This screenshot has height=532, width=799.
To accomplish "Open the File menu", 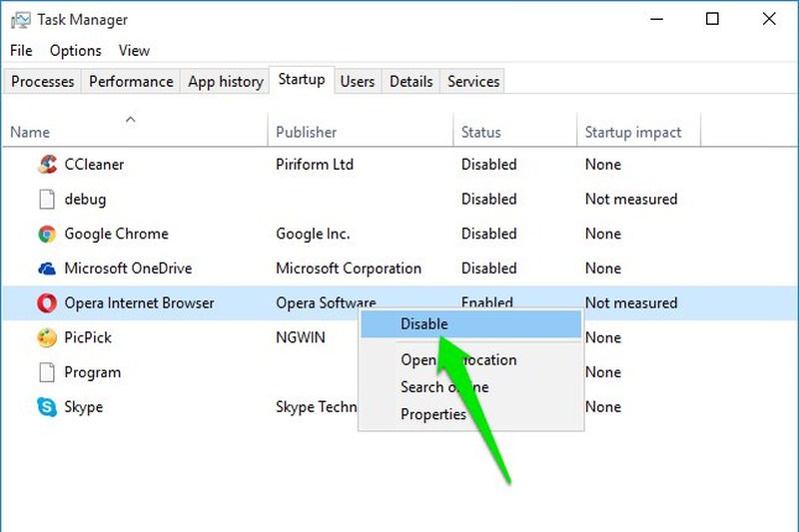I will [x=21, y=50].
